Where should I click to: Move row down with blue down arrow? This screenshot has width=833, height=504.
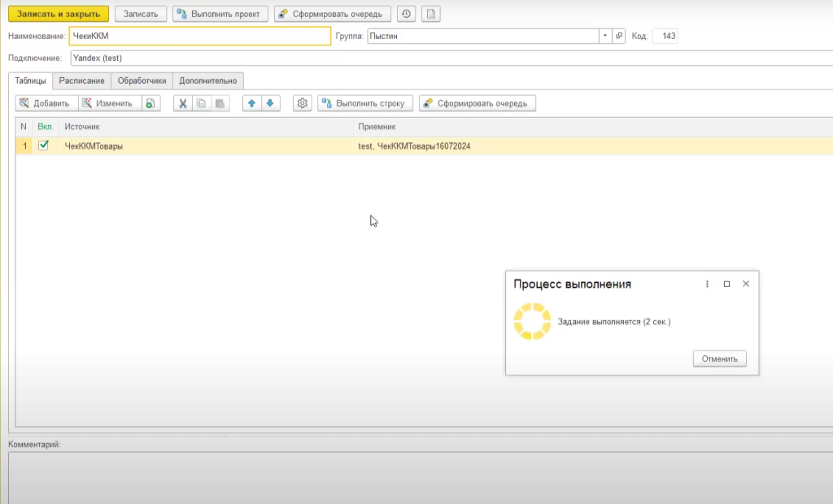click(x=270, y=103)
